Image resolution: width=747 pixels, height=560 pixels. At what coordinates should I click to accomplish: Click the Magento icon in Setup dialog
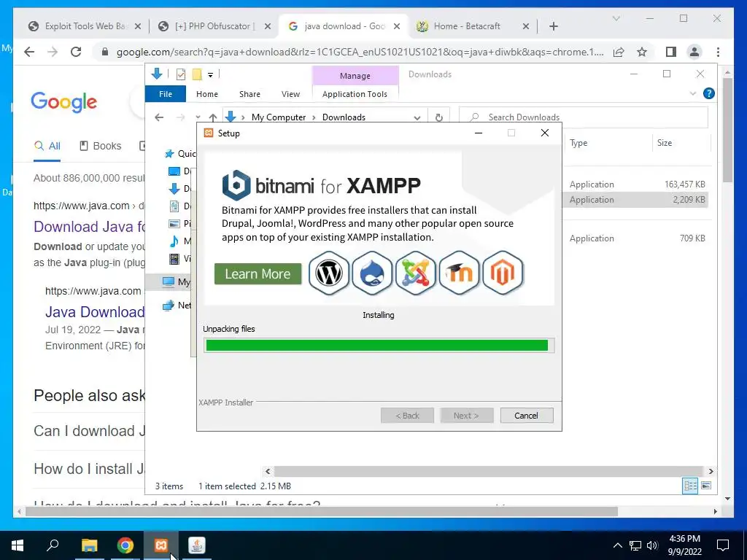click(x=503, y=273)
